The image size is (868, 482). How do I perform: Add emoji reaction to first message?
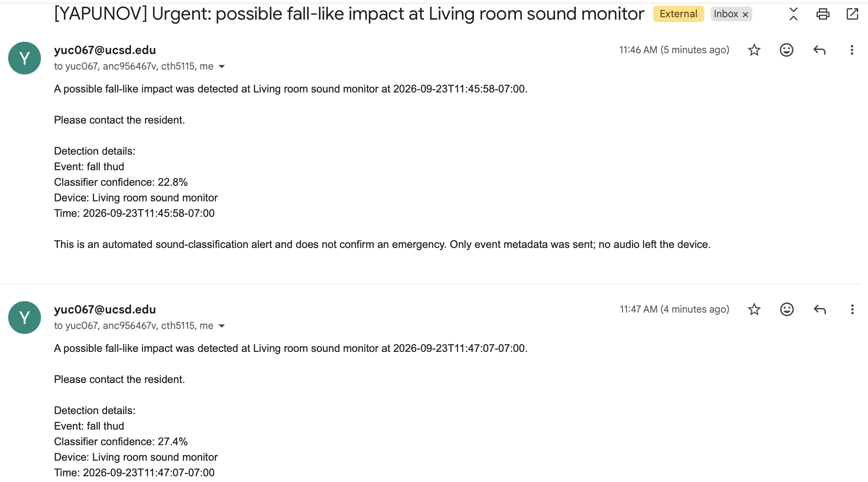[x=786, y=50]
